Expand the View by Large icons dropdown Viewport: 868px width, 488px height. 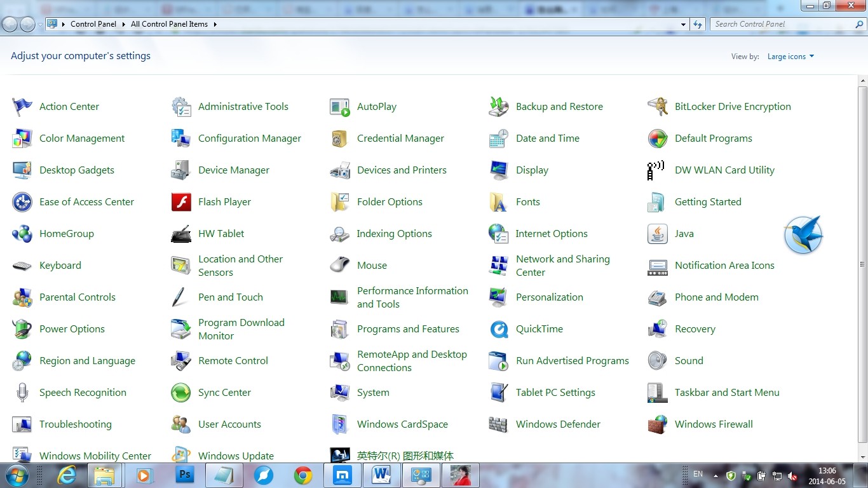790,57
